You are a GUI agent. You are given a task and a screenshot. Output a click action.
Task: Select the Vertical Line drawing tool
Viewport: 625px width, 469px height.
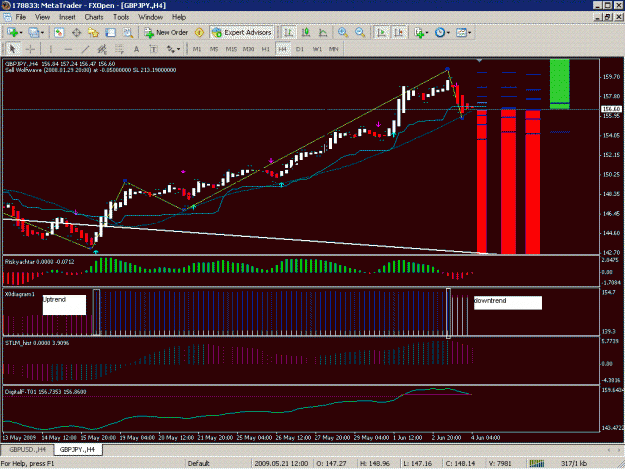tap(51, 49)
